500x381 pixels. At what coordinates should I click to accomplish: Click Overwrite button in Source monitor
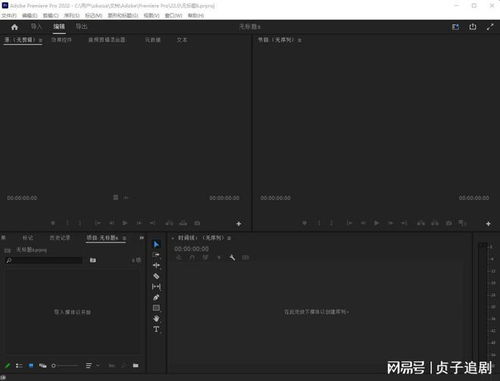(x=183, y=223)
